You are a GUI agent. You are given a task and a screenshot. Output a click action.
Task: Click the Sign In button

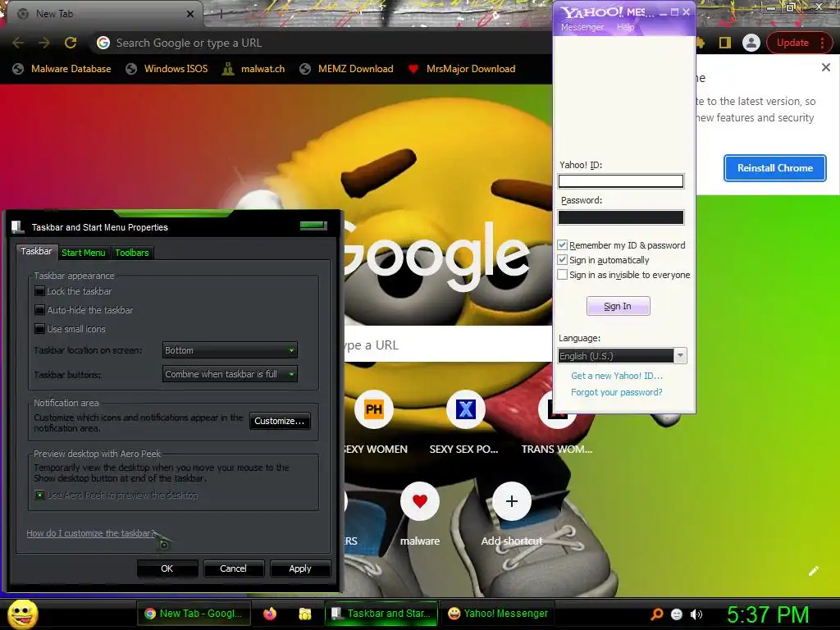click(x=619, y=306)
